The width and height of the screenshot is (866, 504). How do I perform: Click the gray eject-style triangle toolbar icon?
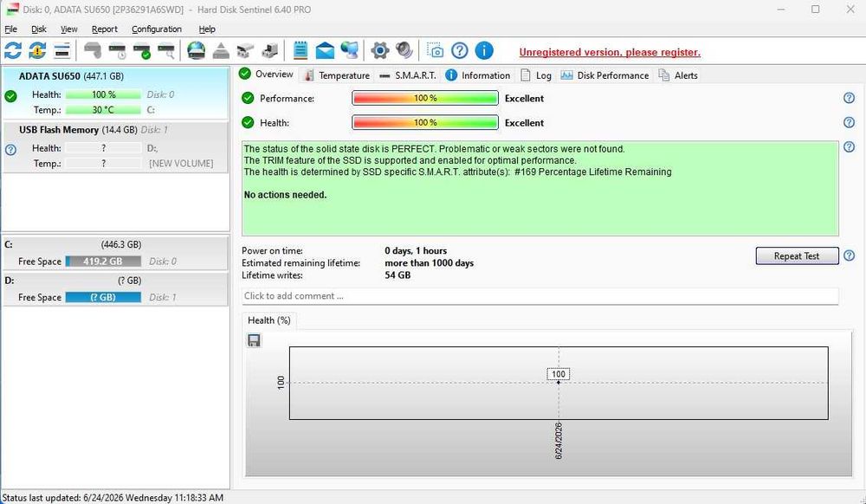(221, 51)
